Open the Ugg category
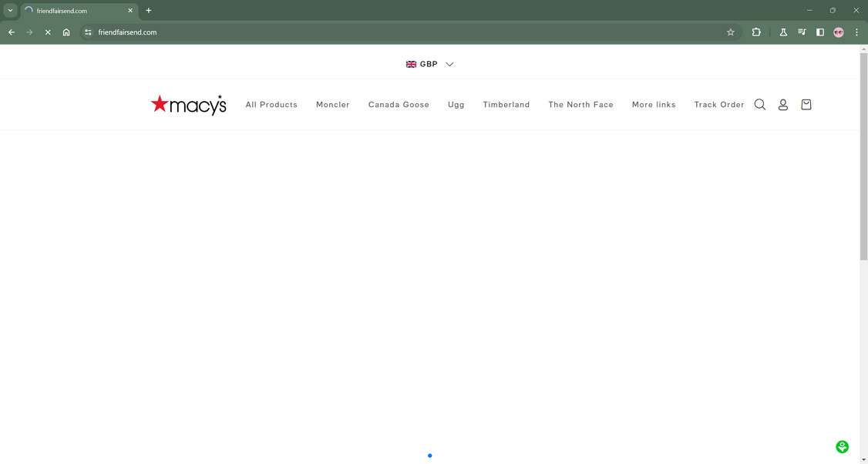The image size is (868, 464). point(456,105)
